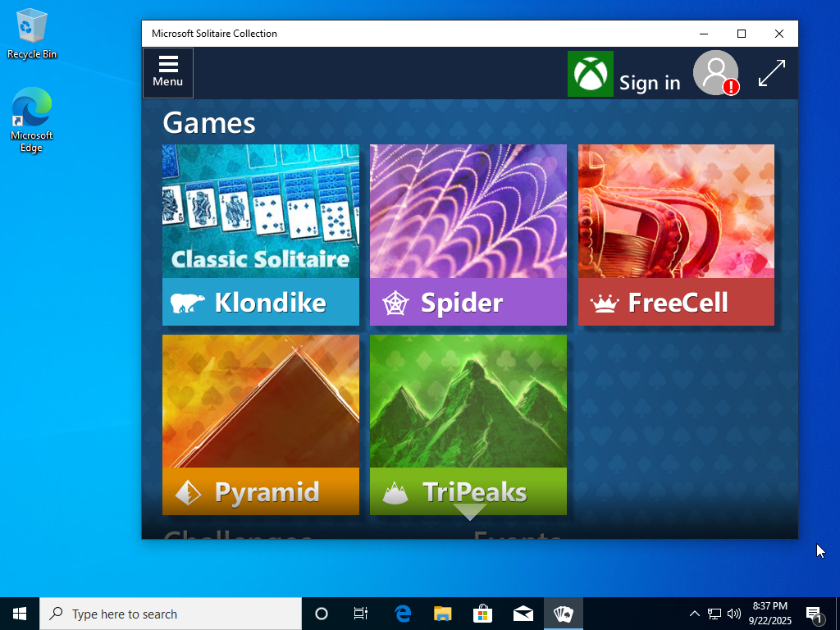Launch the Klondike game tile
840x630 pixels.
260,235
